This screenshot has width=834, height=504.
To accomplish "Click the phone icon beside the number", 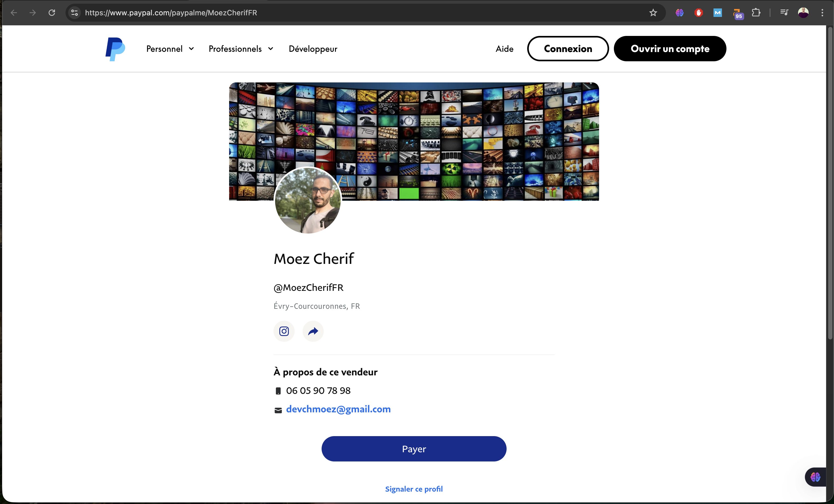I will (278, 391).
